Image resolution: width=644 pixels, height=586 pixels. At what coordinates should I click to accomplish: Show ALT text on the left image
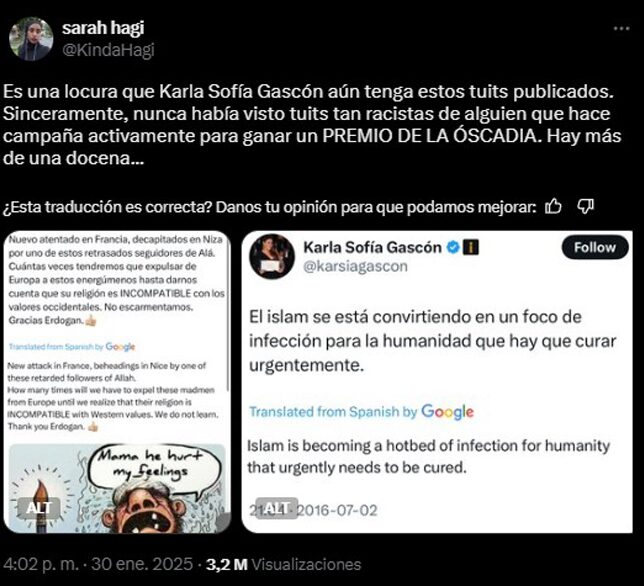click(39, 508)
